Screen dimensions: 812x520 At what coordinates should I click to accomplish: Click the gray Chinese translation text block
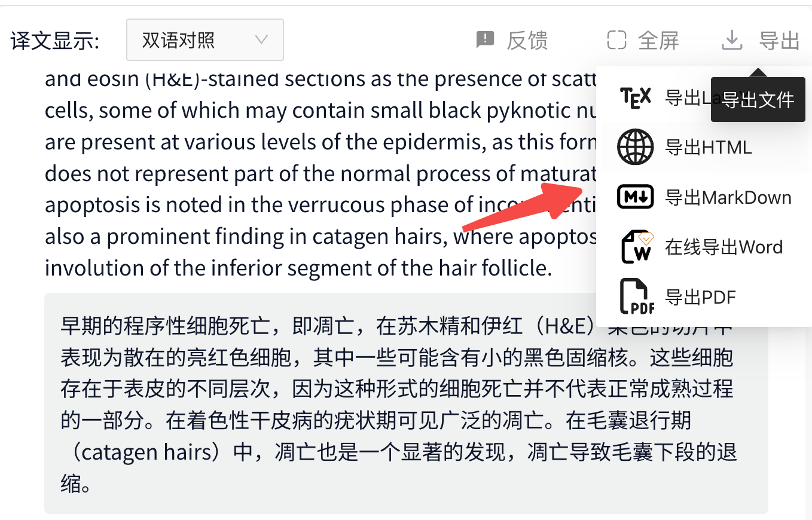coord(406,403)
